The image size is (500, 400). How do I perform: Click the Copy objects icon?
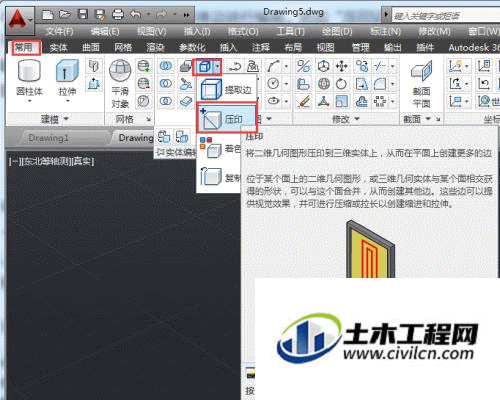pos(362,66)
